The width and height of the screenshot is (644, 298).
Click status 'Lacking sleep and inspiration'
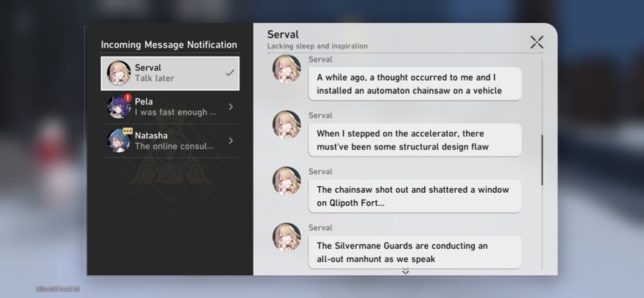click(x=317, y=46)
